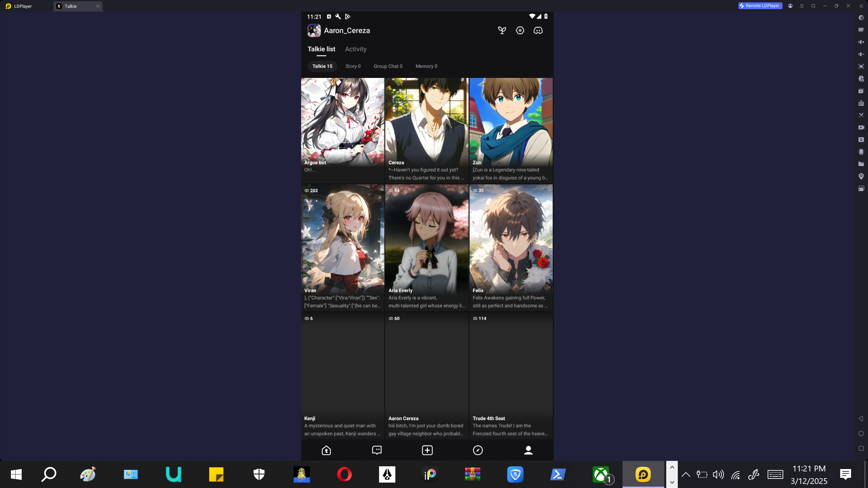Click the Remote LDPlayer button
This screenshot has height=488, width=868.
(760, 6)
